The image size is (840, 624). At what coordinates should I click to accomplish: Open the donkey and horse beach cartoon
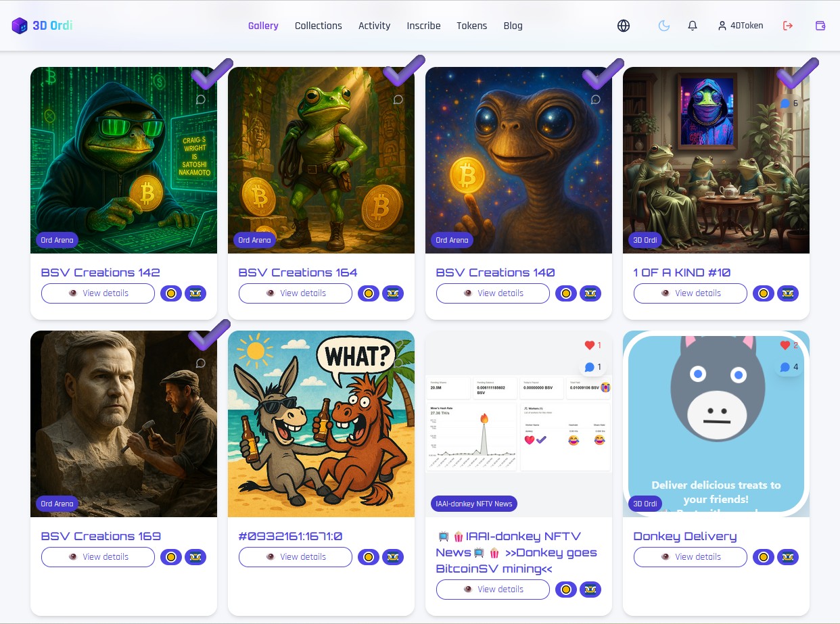click(321, 424)
